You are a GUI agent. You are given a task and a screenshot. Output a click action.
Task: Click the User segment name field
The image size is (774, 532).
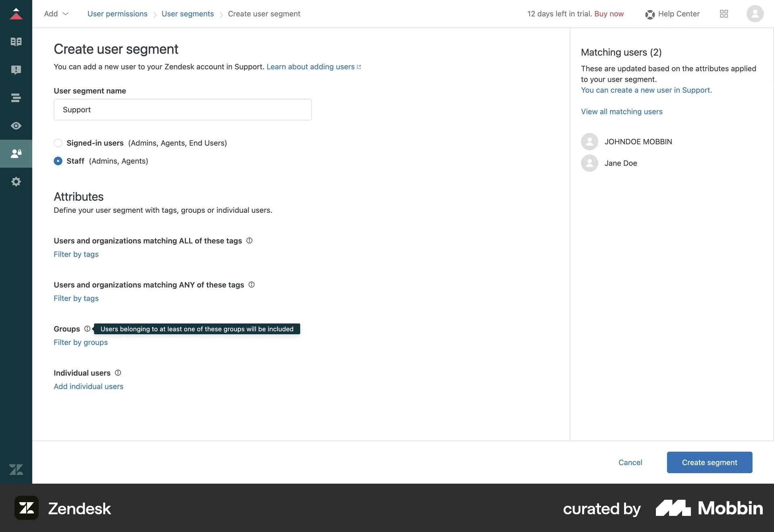pos(182,109)
